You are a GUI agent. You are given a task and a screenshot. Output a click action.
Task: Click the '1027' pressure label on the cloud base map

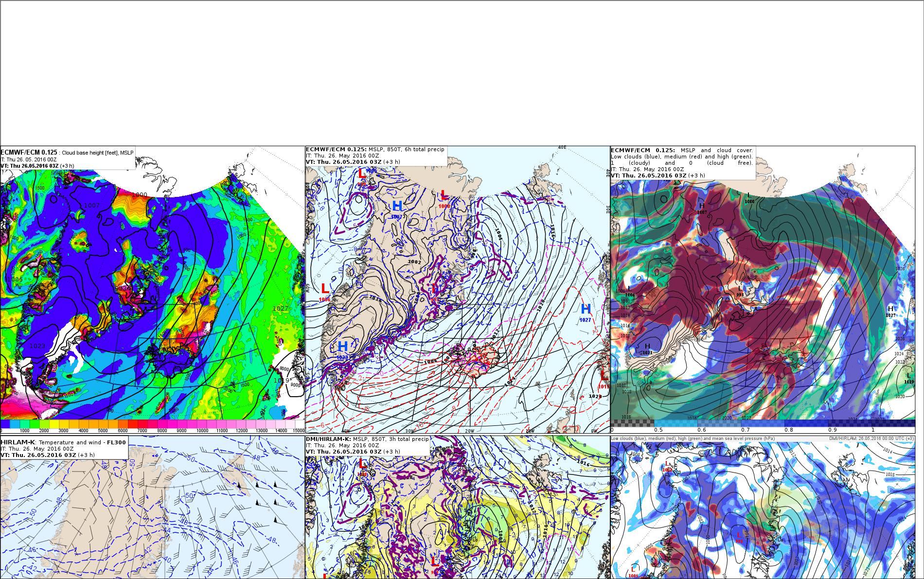point(281,309)
